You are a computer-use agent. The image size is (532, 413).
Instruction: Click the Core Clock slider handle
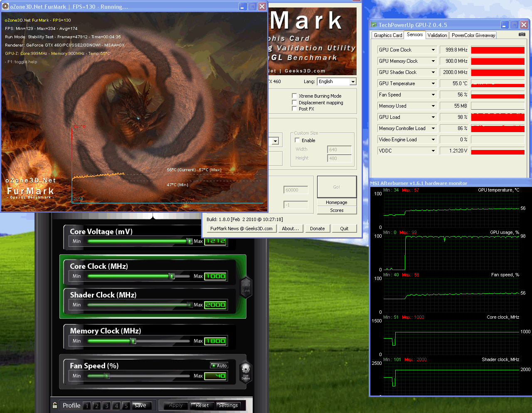point(172,276)
